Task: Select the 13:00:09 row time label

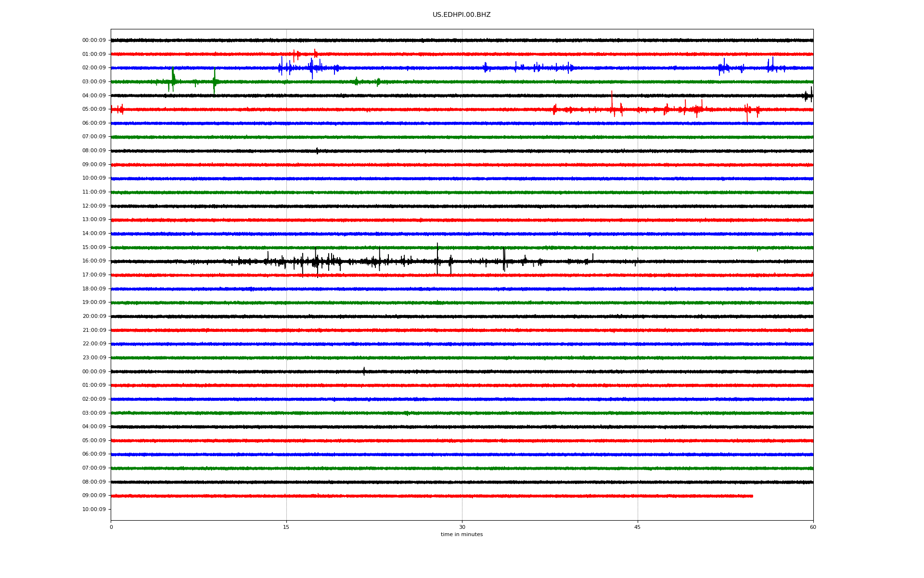Action: 94,220
